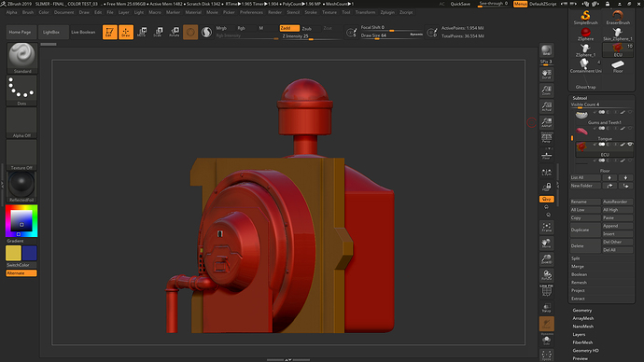Expand the Geometry HD sub-palette
Image resolution: width=644 pixels, height=362 pixels.
[585, 351]
